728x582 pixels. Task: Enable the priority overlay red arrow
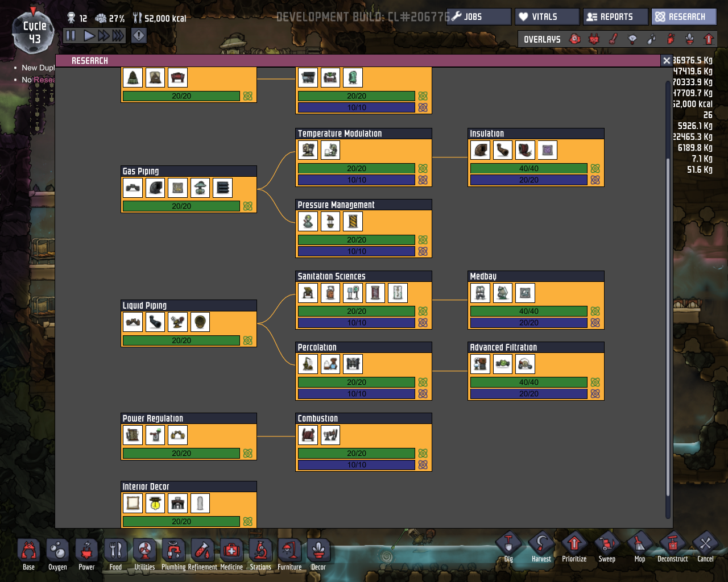click(x=709, y=39)
